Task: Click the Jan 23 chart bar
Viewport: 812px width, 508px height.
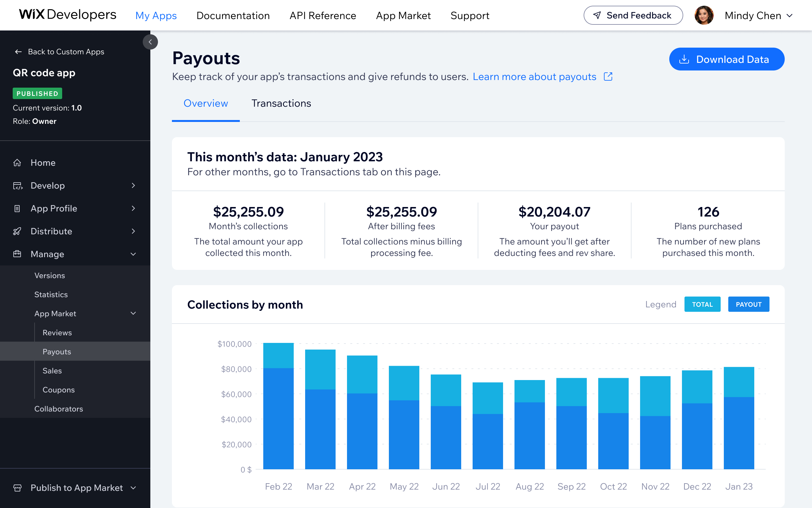Action: click(739, 418)
